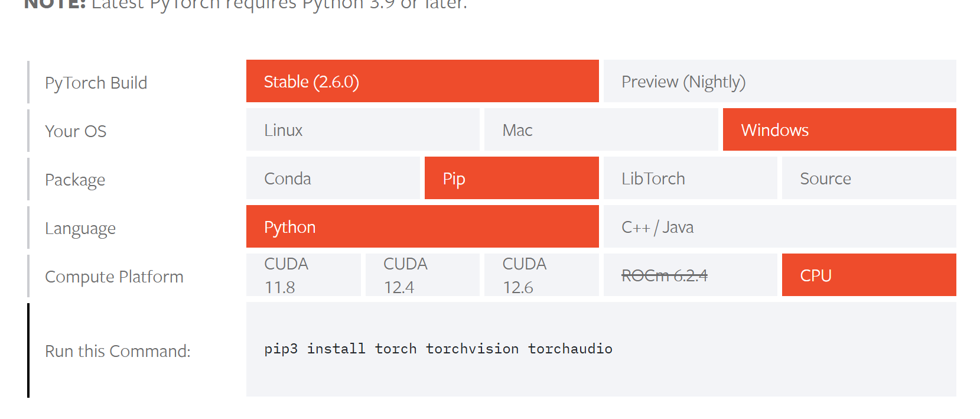Screen dimensions: 980x419
Task: Pick CUDA 12.6 compute platform
Action: point(541,275)
